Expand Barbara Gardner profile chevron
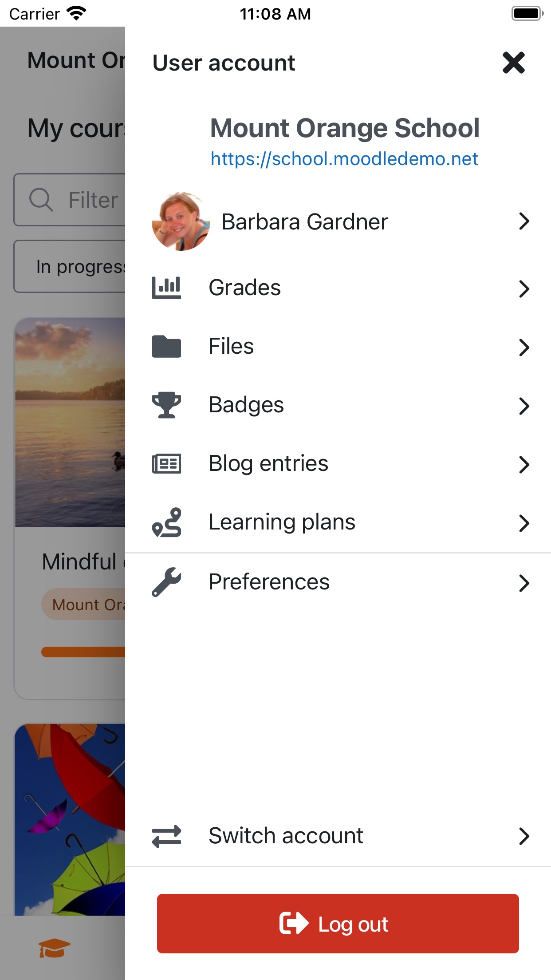The width and height of the screenshot is (551, 980). click(524, 221)
